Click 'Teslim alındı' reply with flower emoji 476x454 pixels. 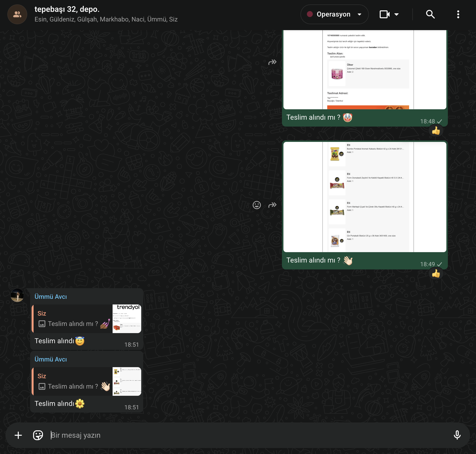(x=59, y=404)
